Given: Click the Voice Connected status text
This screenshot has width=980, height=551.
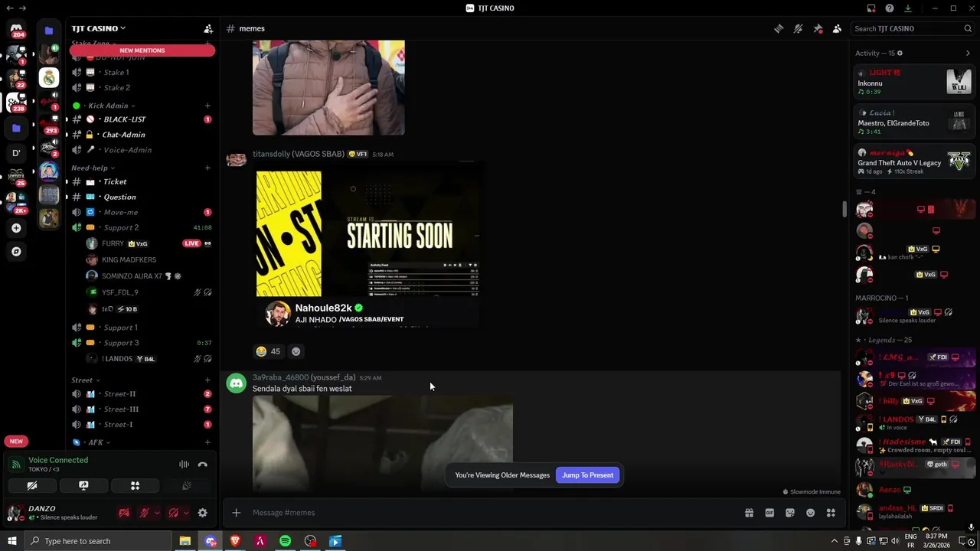Looking at the screenshot, I should pyautogui.click(x=58, y=460).
